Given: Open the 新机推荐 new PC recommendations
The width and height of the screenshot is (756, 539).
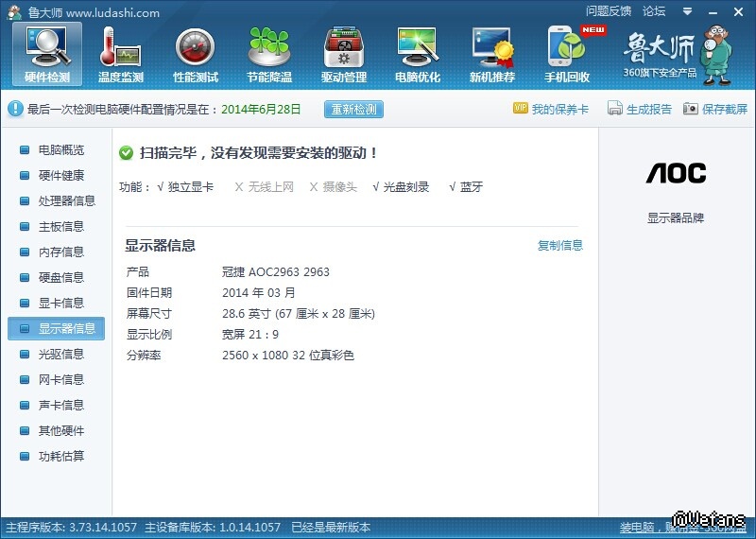Looking at the screenshot, I should tap(492, 54).
